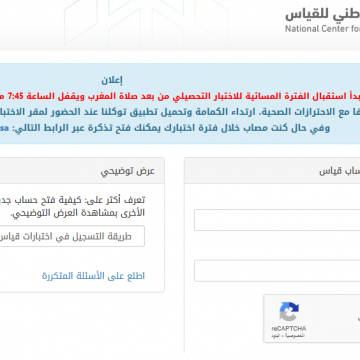Open 'طريقة التسجيل في اختبارات قياس' demo button

pyautogui.click(x=72, y=236)
